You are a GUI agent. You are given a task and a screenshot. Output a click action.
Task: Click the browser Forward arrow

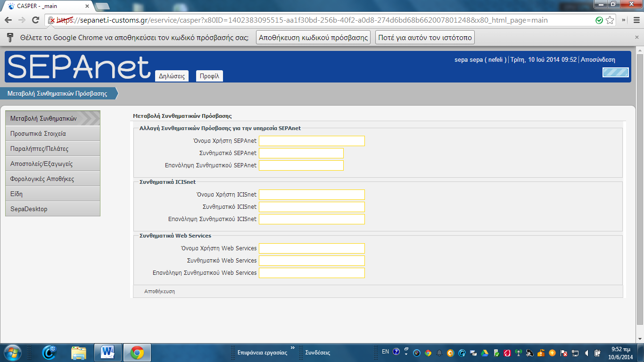pos(22,20)
